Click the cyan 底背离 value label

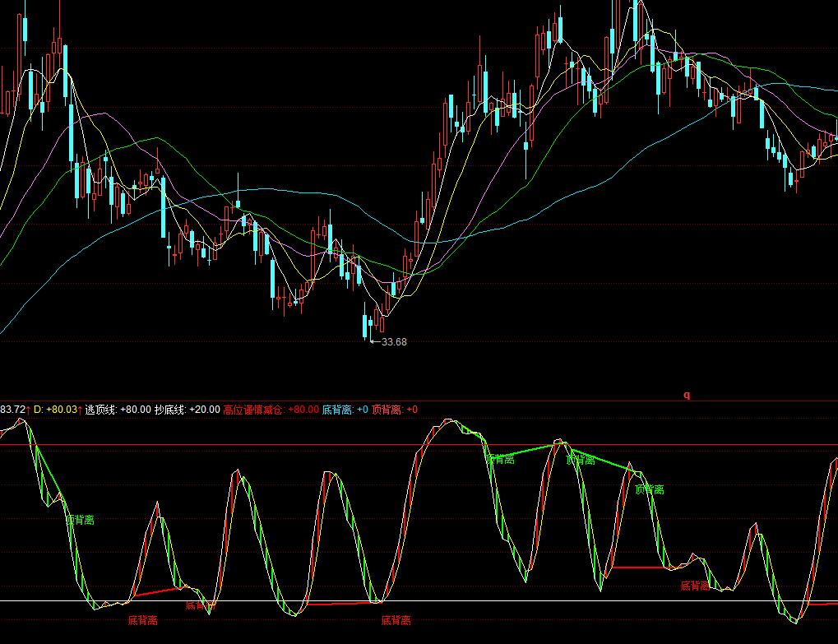(345, 410)
